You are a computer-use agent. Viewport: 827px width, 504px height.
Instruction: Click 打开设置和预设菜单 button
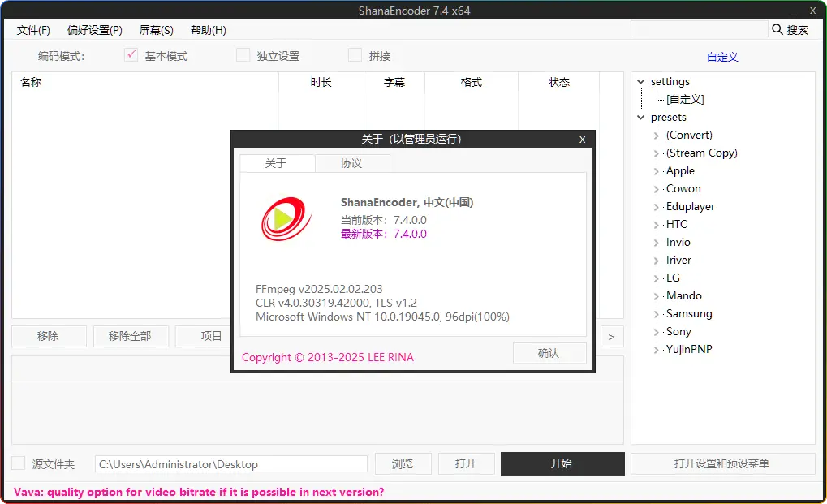pyautogui.click(x=722, y=463)
